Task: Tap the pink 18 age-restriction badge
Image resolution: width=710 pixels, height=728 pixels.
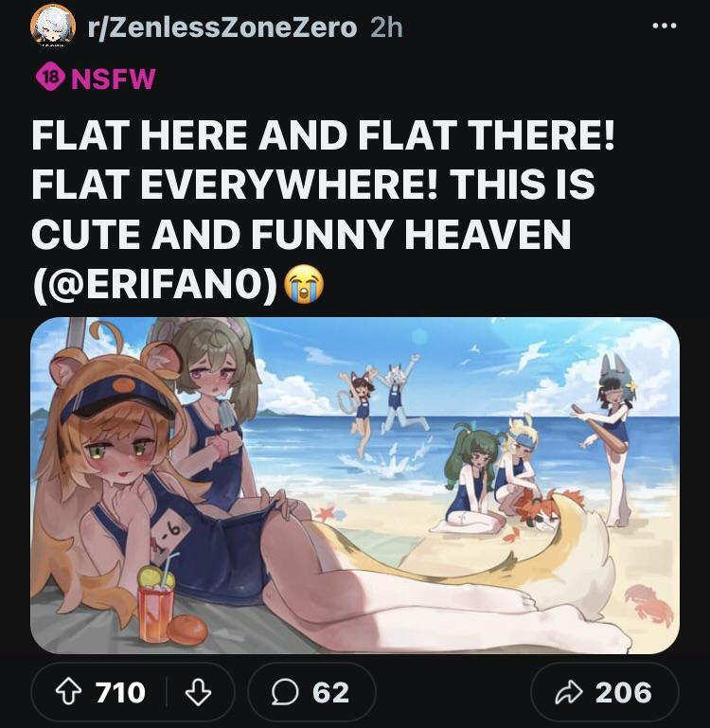Action: tap(50, 77)
